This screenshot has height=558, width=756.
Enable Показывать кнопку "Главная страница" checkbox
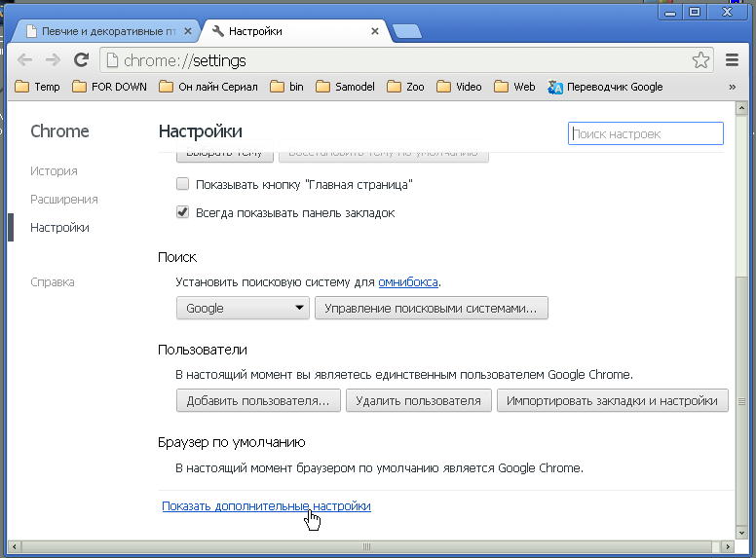[x=182, y=184]
